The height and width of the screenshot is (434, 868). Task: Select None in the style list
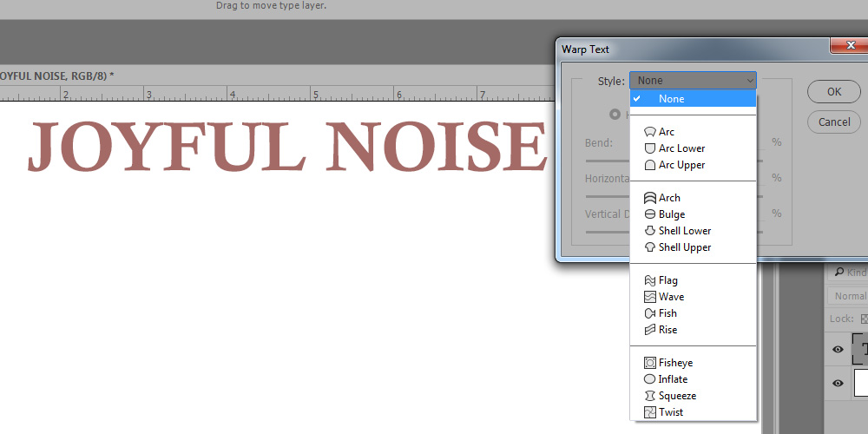[x=693, y=99]
